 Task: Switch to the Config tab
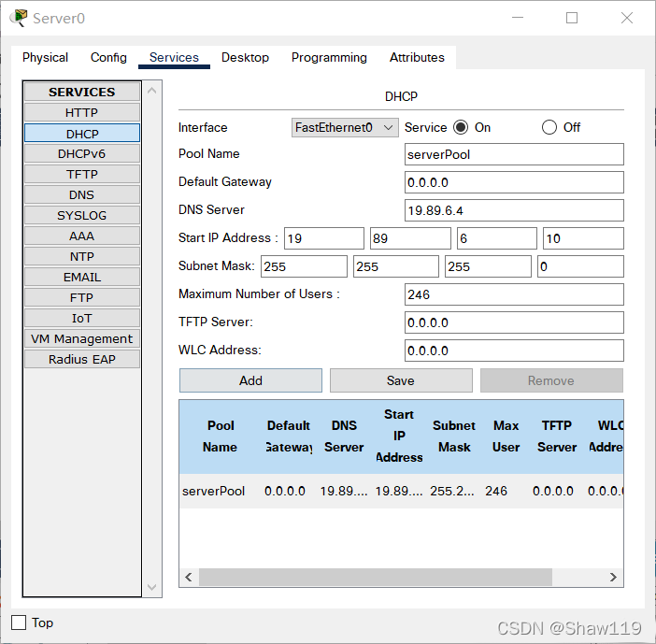108,57
